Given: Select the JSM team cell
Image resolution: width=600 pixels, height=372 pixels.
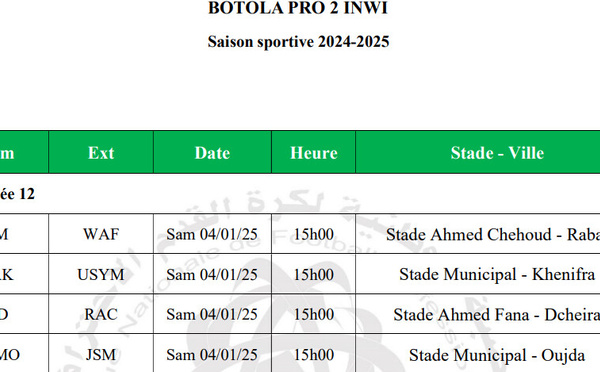Looking at the screenshot, I should pos(101,354).
